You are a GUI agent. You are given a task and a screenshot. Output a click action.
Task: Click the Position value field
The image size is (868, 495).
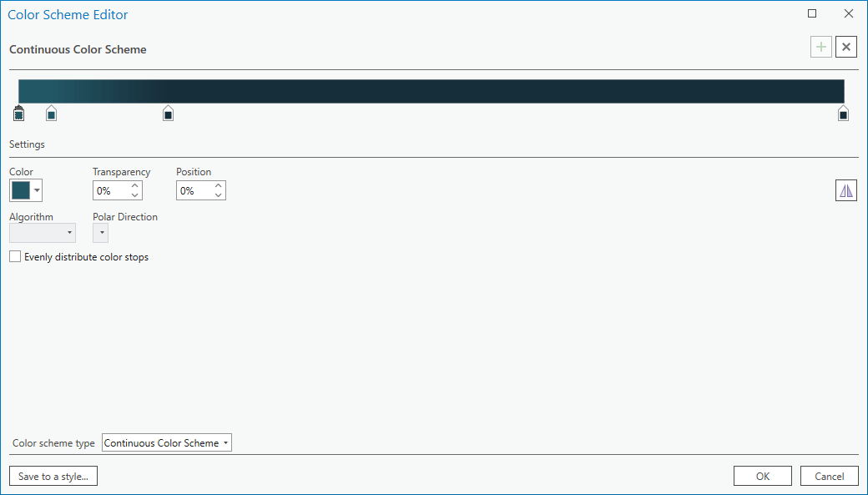tap(194, 190)
